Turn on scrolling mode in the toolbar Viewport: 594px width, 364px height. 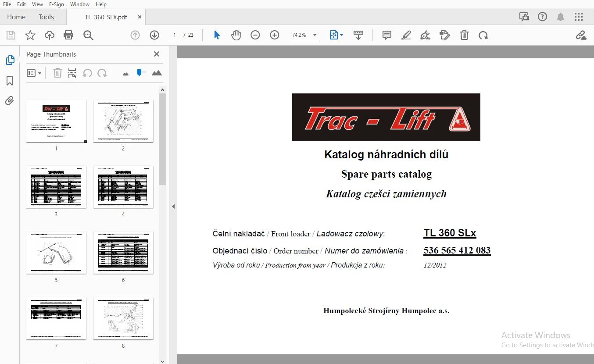click(358, 35)
